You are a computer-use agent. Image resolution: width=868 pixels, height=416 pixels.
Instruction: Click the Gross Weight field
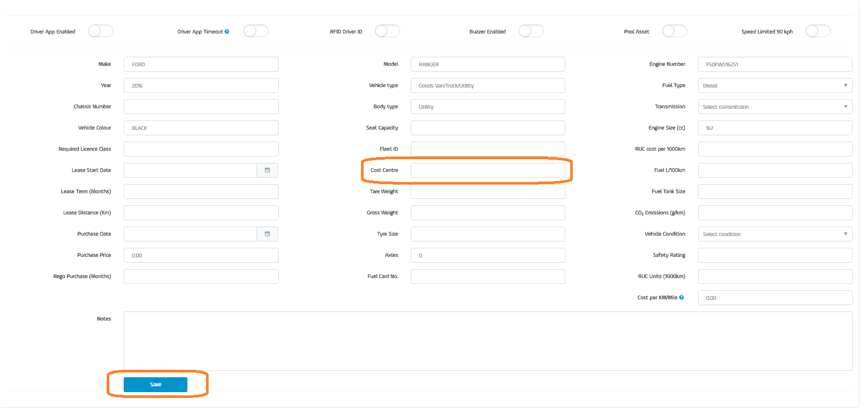click(x=488, y=213)
